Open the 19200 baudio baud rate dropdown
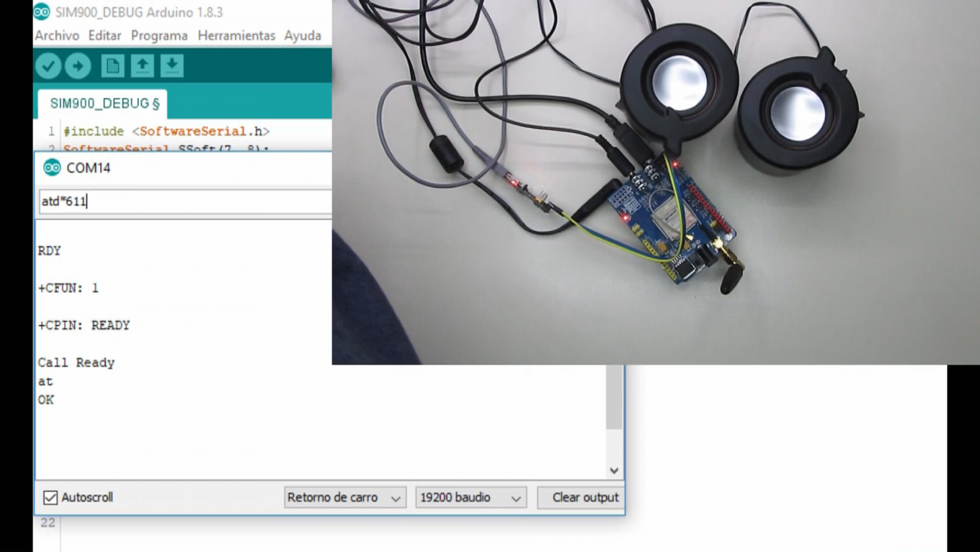The width and height of the screenshot is (980, 552). tap(471, 498)
